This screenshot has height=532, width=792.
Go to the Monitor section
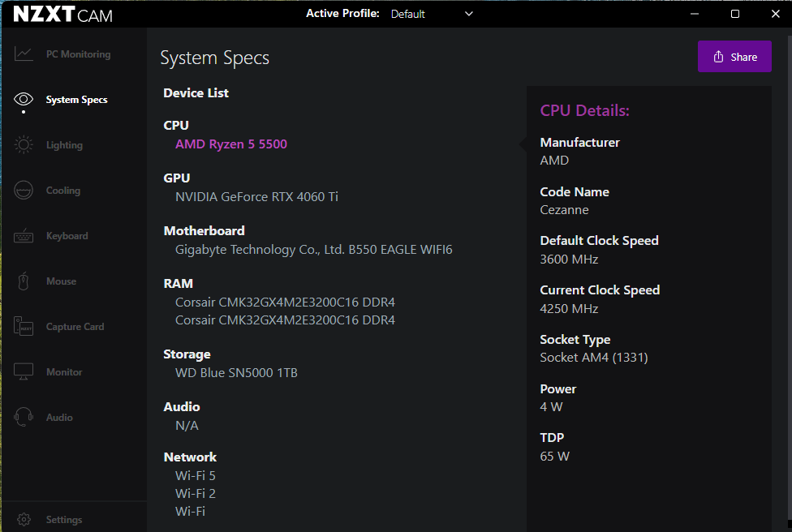[x=64, y=372]
